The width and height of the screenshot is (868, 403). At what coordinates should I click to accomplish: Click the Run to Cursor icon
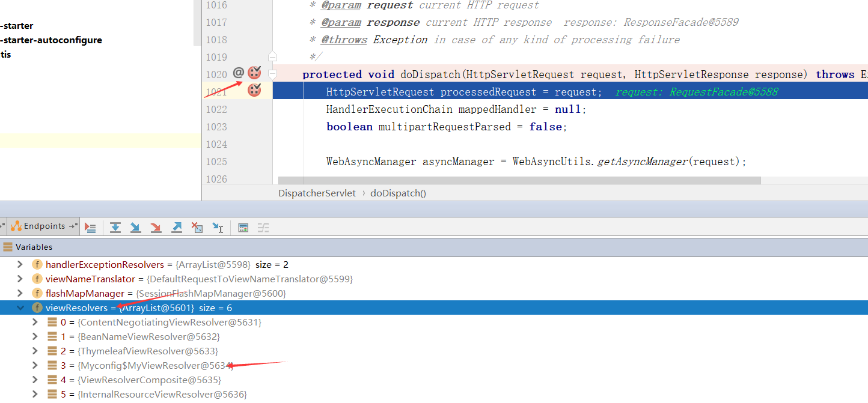click(x=218, y=227)
